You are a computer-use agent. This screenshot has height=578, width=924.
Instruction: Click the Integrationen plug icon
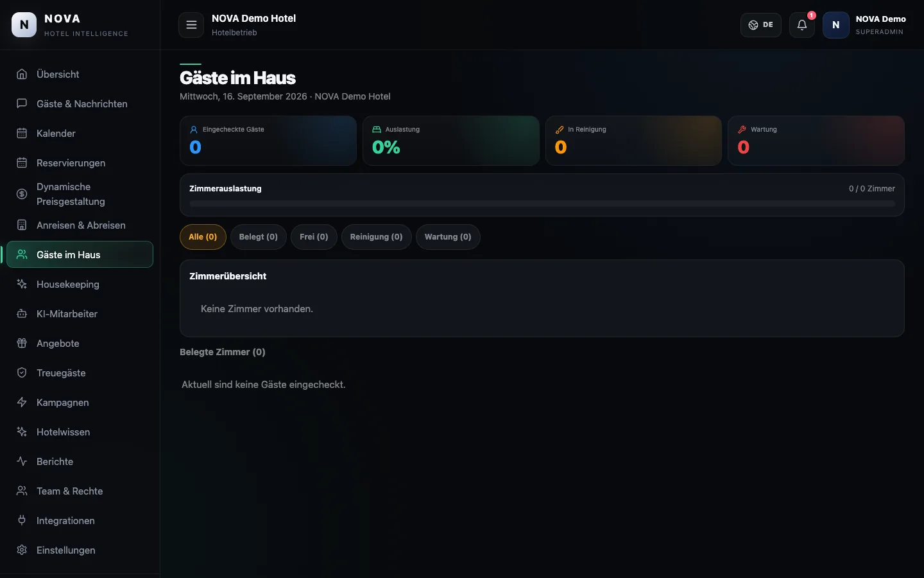pyautogui.click(x=22, y=521)
